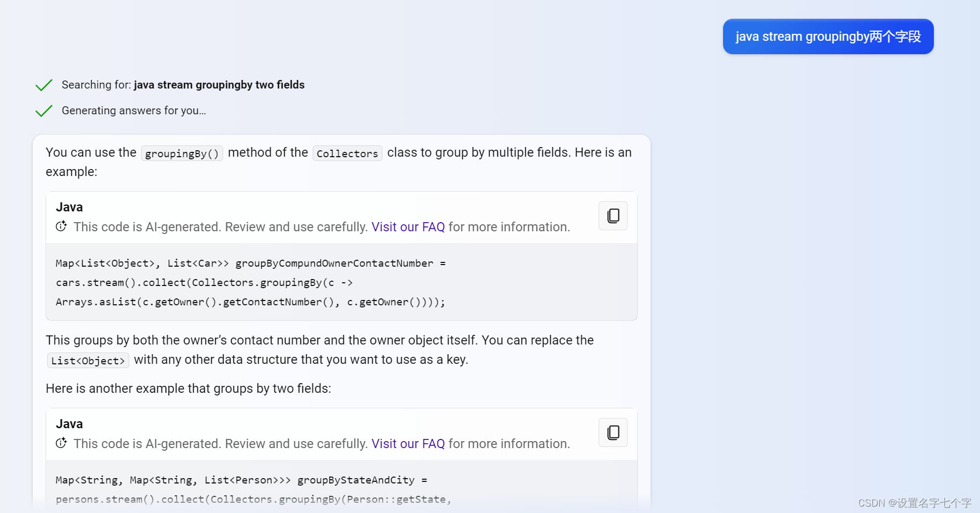The height and width of the screenshot is (513, 980).
Task: Click the groupByCompundOwnerContactNumber code line
Action: [x=250, y=263]
